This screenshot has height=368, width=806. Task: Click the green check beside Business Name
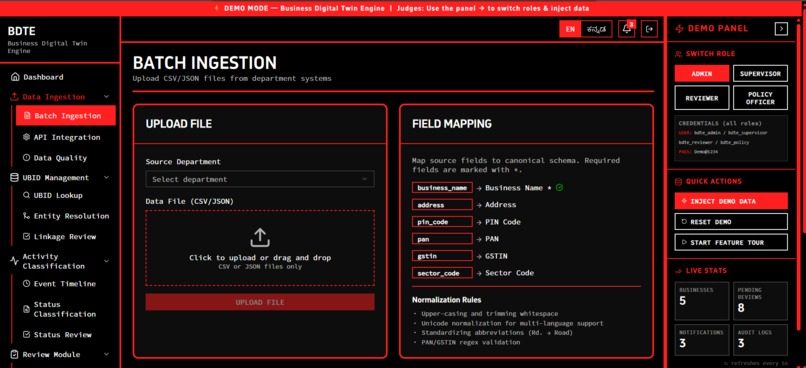(559, 188)
